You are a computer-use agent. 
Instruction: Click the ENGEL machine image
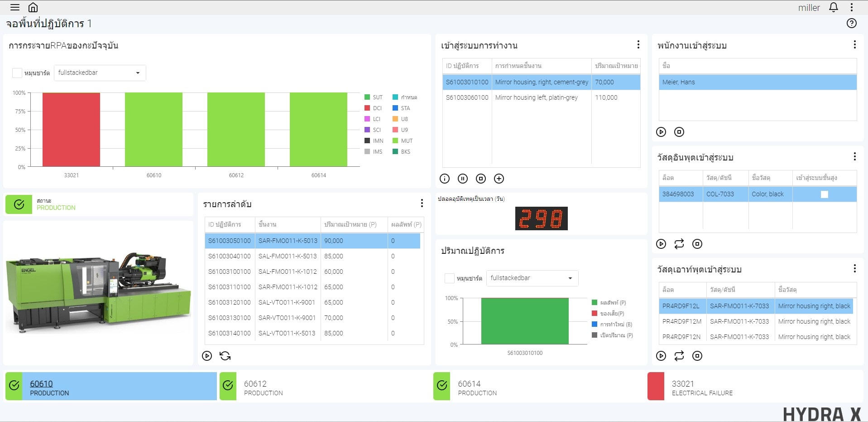98,293
